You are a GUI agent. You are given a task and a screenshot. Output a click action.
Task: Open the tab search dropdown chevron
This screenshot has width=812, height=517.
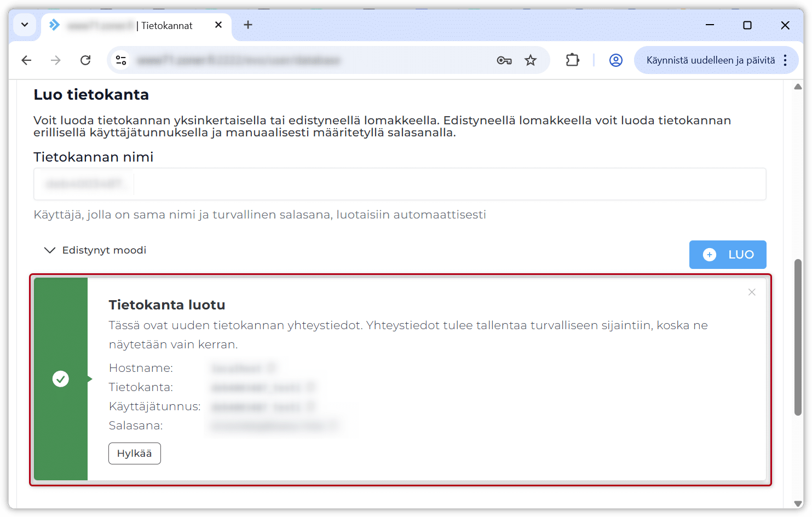pos(25,25)
